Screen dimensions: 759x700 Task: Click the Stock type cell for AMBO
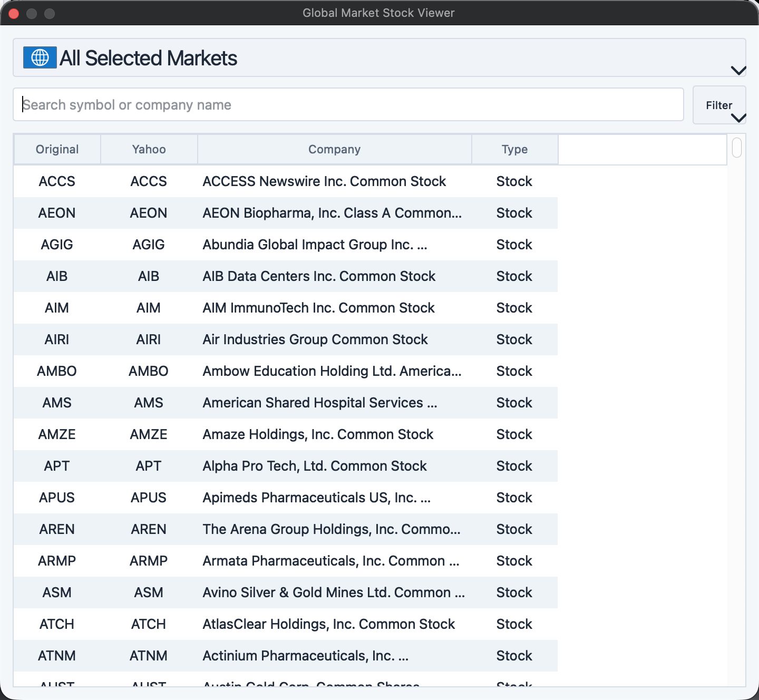pyautogui.click(x=514, y=371)
